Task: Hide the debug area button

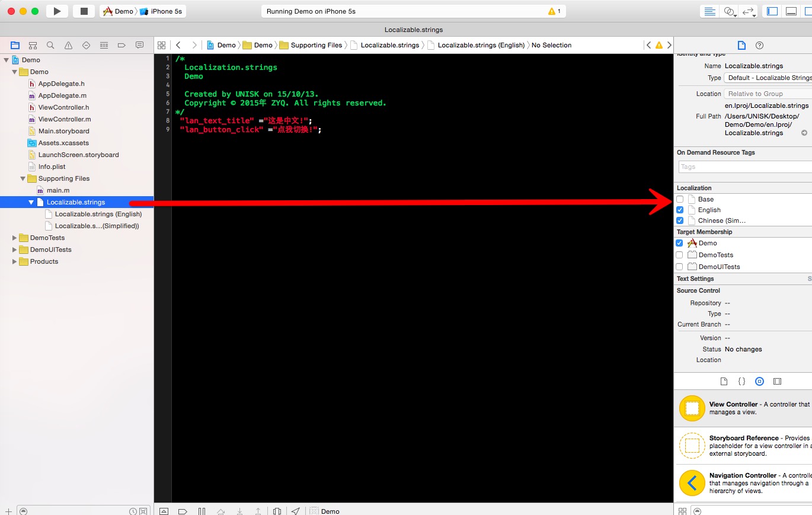Action: [164, 511]
